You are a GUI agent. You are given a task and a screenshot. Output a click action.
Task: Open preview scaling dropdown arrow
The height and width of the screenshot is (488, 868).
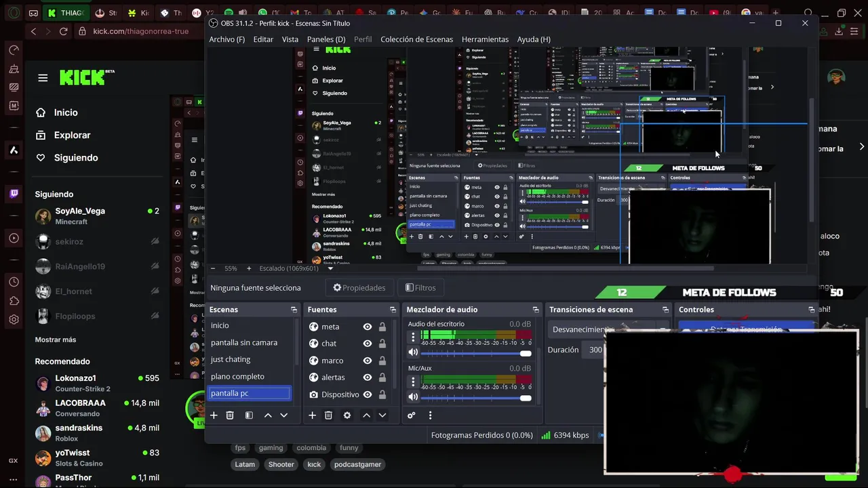[330, 268]
